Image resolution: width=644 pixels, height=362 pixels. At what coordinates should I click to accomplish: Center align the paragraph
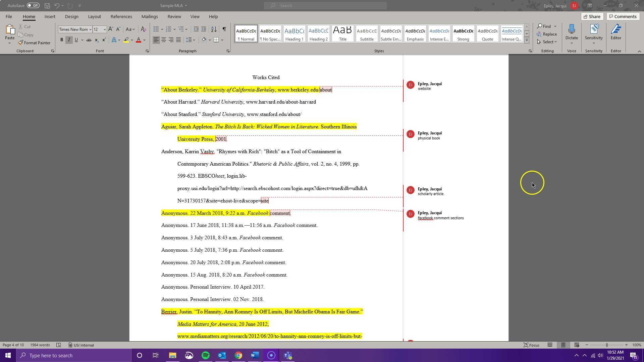click(x=164, y=40)
